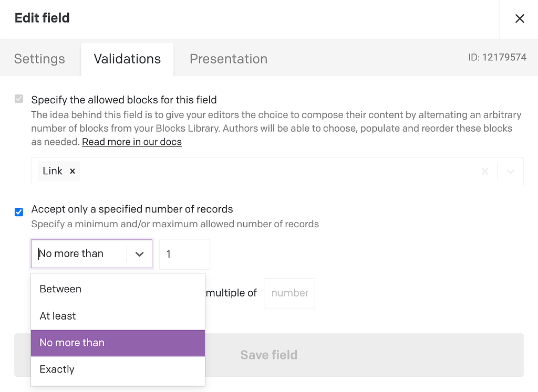Switch to the Settings tab

click(x=39, y=59)
